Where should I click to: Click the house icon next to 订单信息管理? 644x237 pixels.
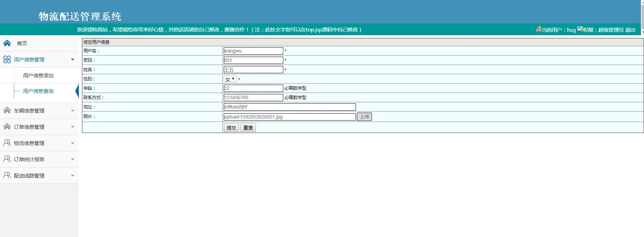[x=7, y=126]
